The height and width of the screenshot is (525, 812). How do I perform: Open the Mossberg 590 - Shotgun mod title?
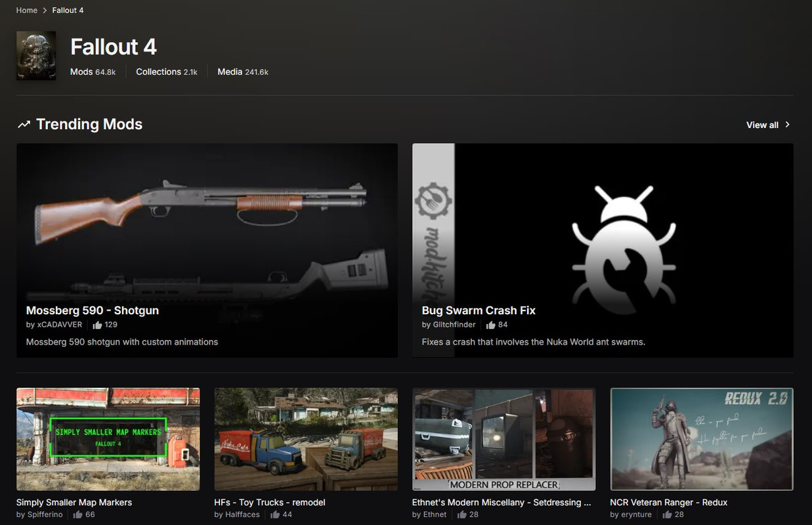[93, 310]
